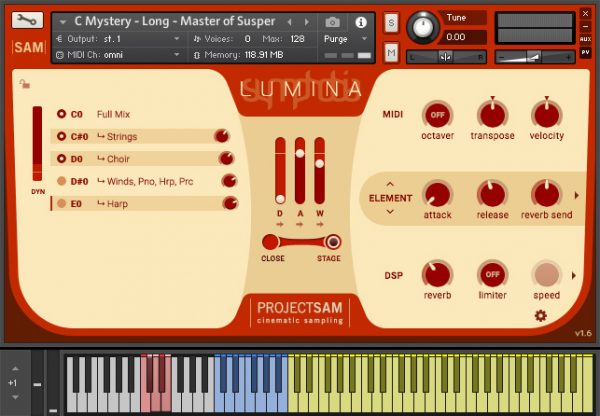Image resolution: width=600 pixels, height=416 pixels.
Task: Click the D fader handle
Action: click(280, 199)
